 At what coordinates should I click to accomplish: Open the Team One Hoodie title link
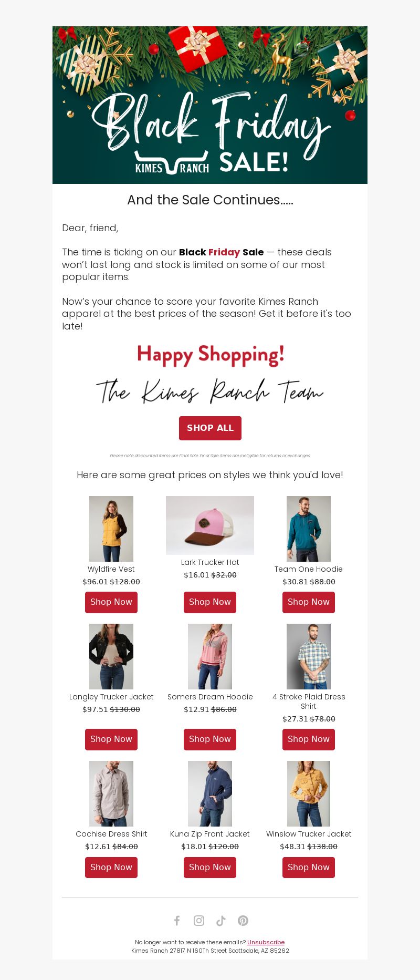pyautogui.click(x=309, y=569)
